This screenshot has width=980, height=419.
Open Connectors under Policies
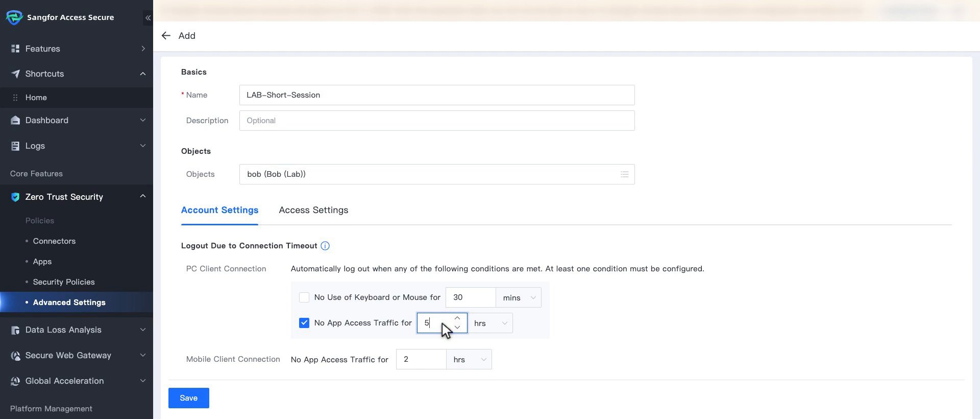point(54,241)
